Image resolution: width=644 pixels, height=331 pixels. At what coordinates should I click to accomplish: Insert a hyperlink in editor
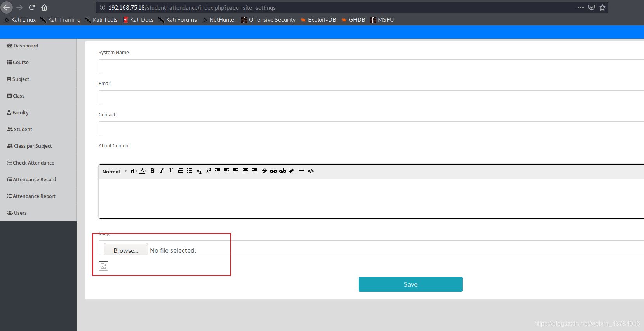click(x=273, y=171)
